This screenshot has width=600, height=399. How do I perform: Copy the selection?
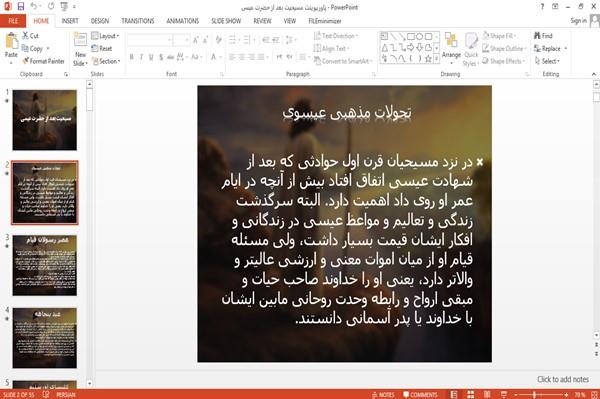32,49
